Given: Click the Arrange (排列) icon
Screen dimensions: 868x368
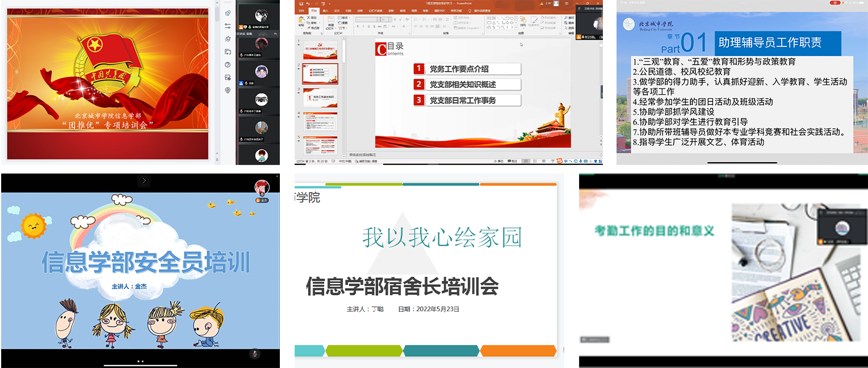Looking at the screenshot, I should (523, 20).
